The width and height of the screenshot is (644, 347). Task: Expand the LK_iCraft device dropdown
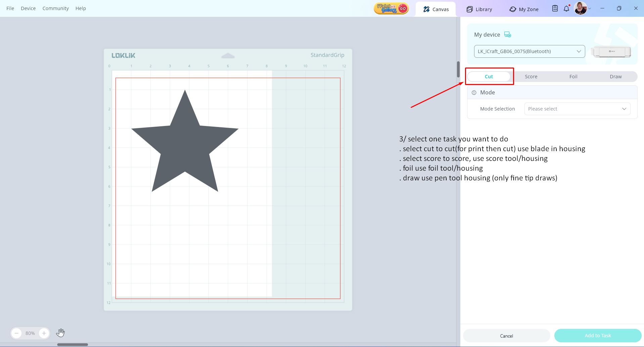(x=529, y=51)
